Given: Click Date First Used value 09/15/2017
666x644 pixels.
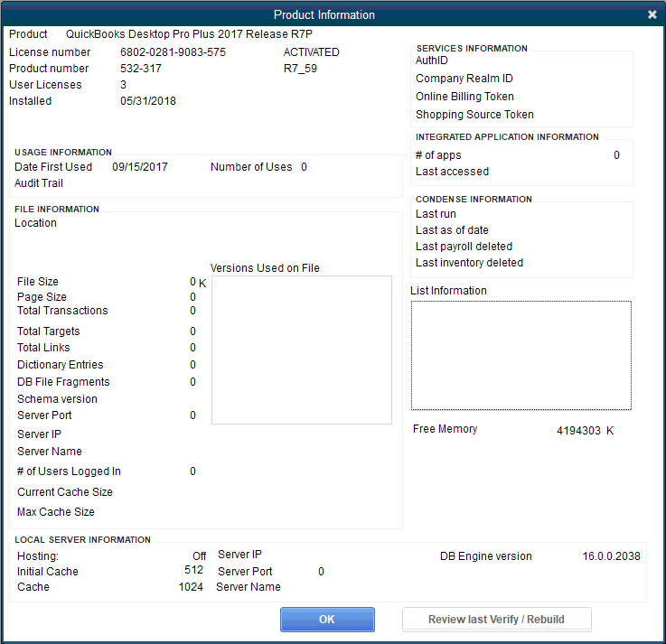Looking at the screenshot, I should tap(140, 167).
